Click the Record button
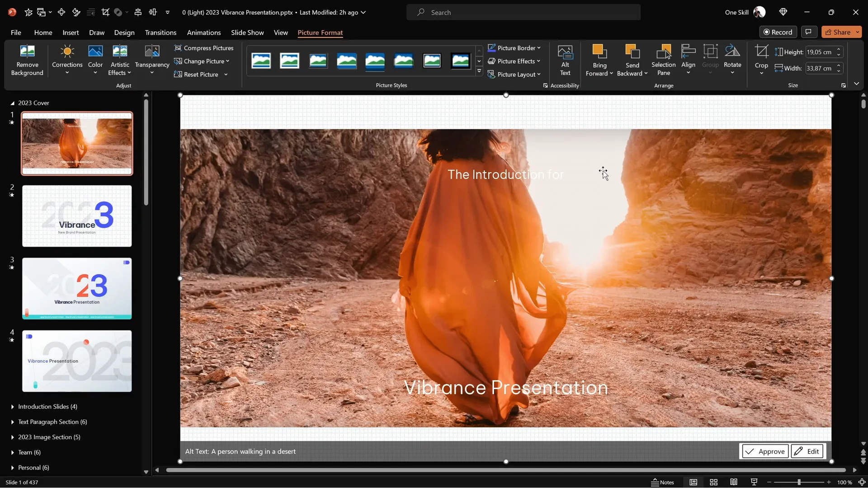The image size is (868, 488). coord(778,32)
